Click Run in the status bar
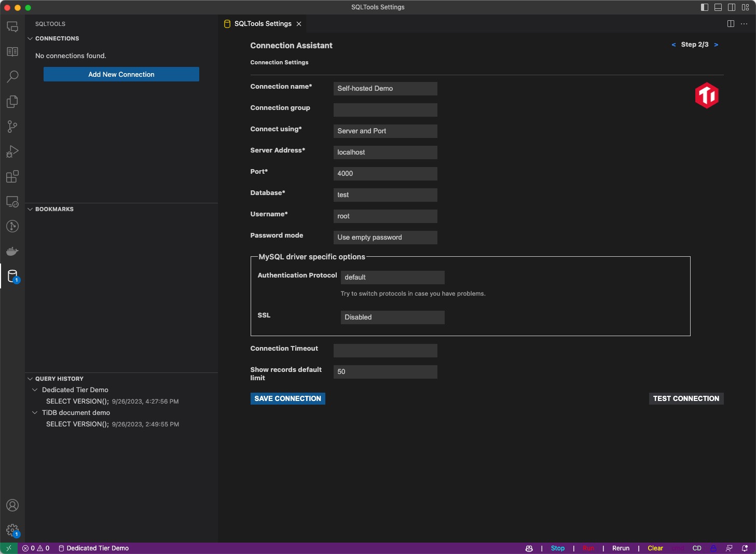 [588, 548]
